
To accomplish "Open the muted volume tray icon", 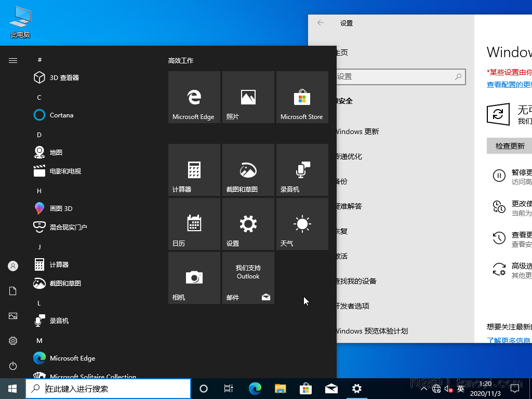I will point(448,389).
